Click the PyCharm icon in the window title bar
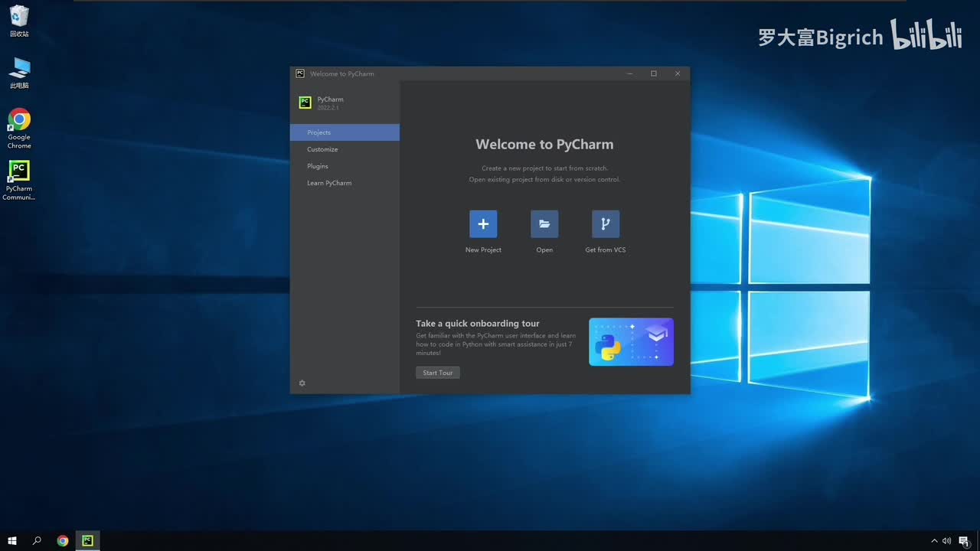 tap(300, 73)
